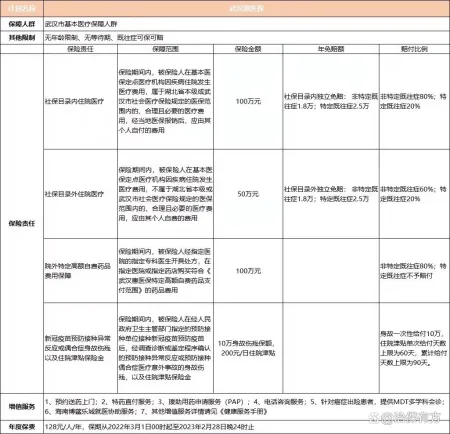This screenshot has height=434, width=450.
Task: Click the 50万元 insurance amount cell
Action: point(248,194)
